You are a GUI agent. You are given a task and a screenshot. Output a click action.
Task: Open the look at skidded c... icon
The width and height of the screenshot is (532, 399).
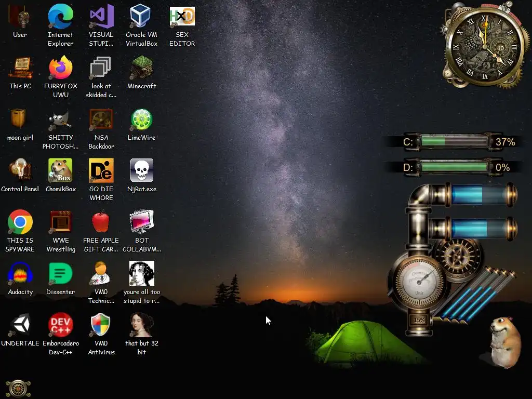pos(101,68)
